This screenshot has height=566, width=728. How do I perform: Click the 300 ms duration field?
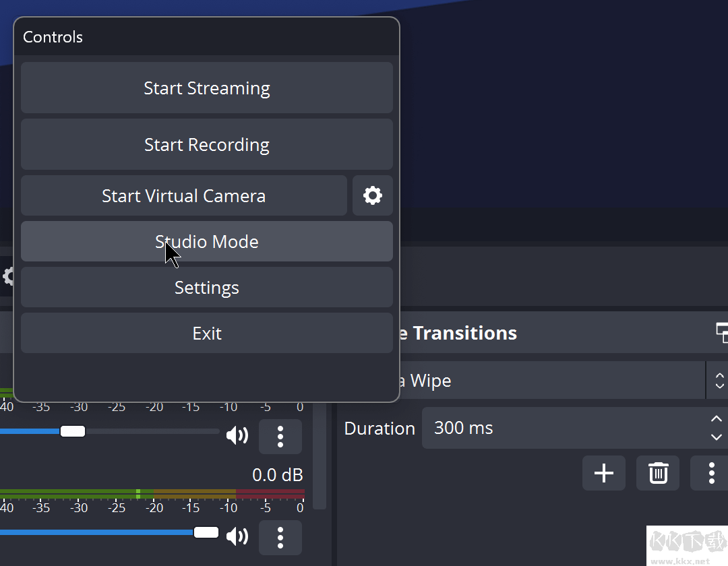pos(559,428)
